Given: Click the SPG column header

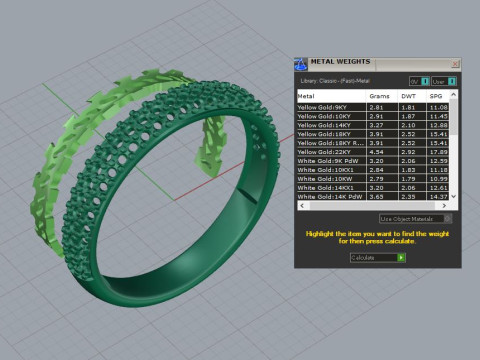Looking at the screenshot, I should [437, 96].
